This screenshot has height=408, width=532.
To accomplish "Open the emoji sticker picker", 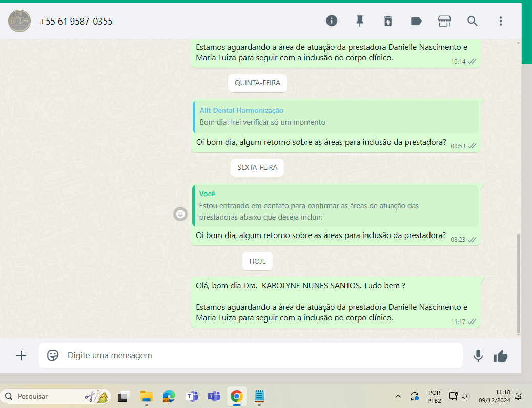I will [53, 355].
